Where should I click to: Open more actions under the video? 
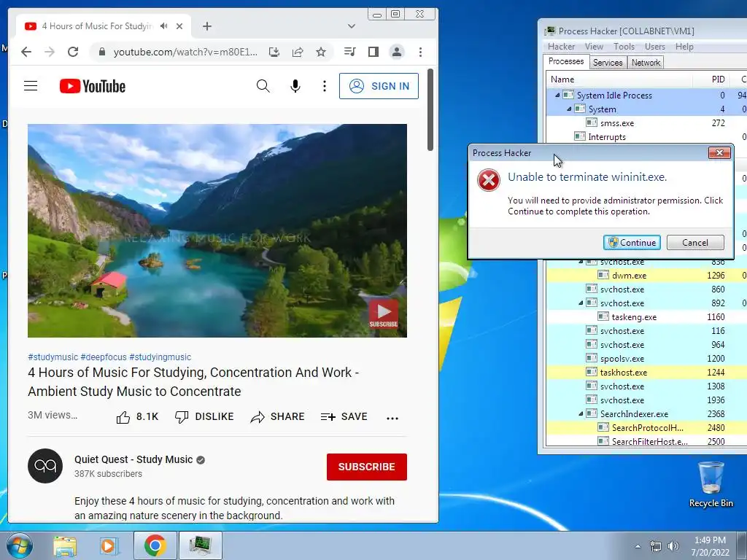pos(392,418)
